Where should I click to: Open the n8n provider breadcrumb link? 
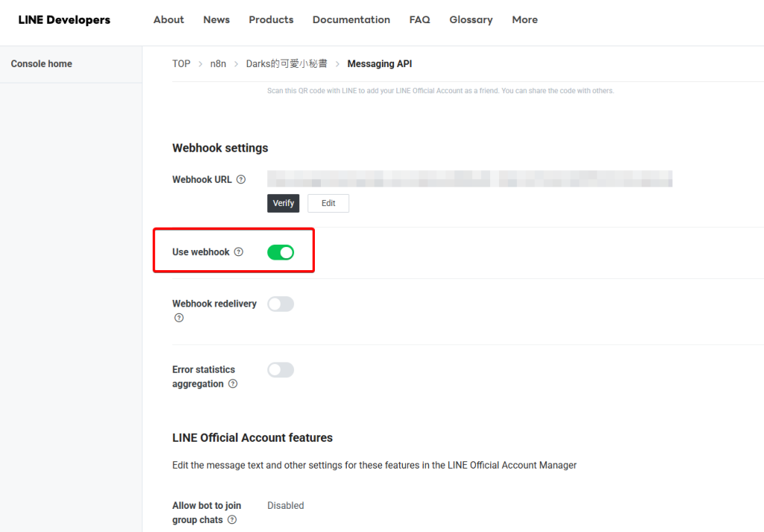coord(218,64)
